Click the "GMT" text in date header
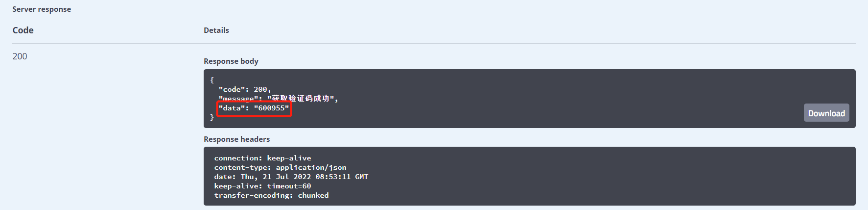Image resolution: width=868 pixels, height=210 pixels. pyautogui.click(x=362, y=177)
